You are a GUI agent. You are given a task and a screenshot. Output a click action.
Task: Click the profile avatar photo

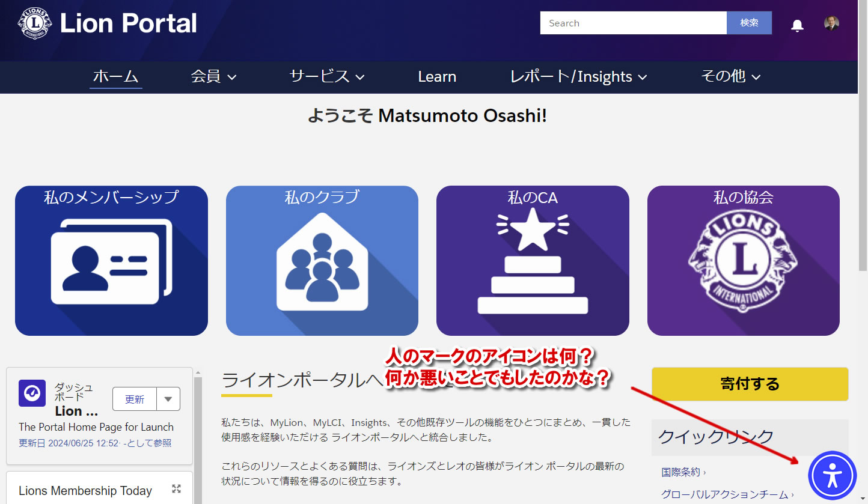(x=832, y=25)
